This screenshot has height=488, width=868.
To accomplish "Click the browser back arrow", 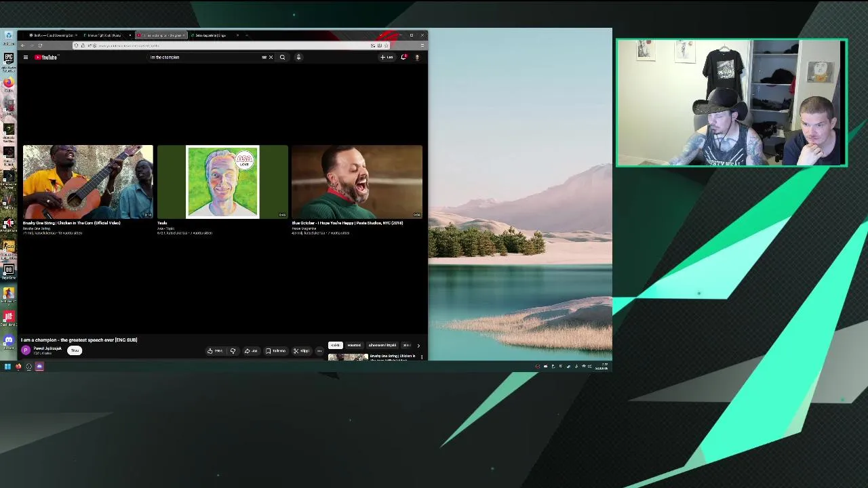I will (x=22, y=45).
